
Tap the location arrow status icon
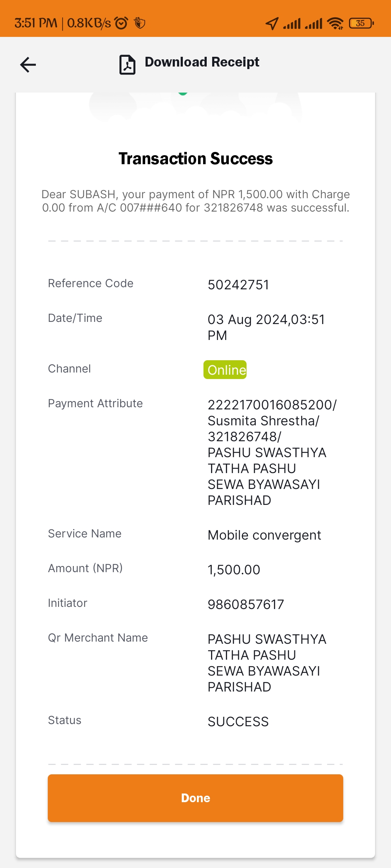[x=272, y=24]
